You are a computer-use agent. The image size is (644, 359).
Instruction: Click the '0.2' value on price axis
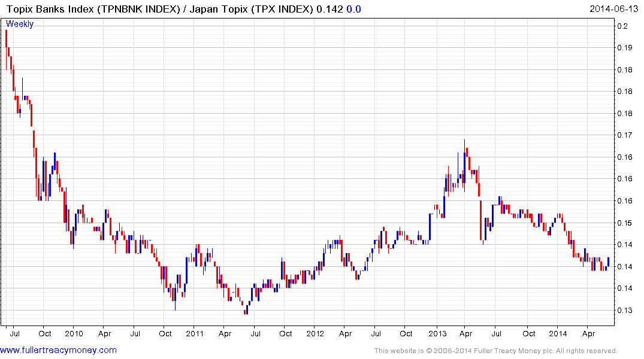(x=622, y=26)
